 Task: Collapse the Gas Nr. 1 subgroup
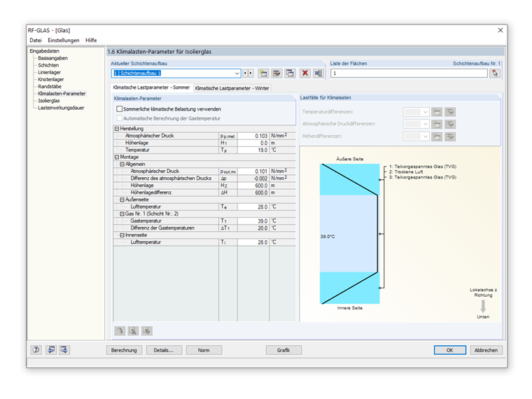(x=122, y=213)
